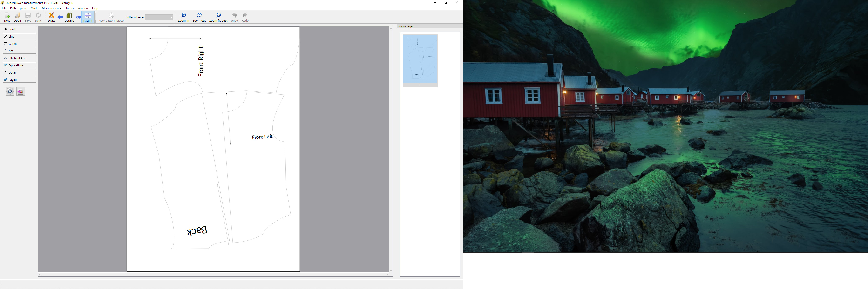The width and height of the screenshot is (868, 289).
Task: Switch to Draw mode
Action: (x=52, y=18)
